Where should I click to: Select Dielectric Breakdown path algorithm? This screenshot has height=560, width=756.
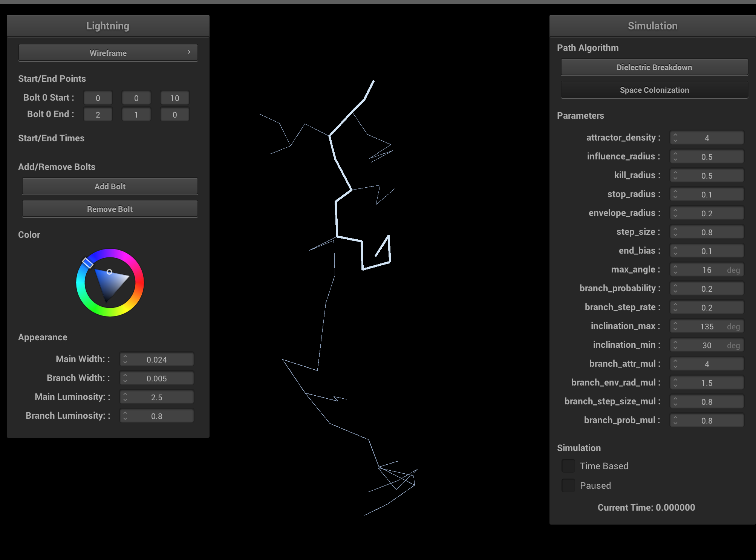click(x=654, y=67)
